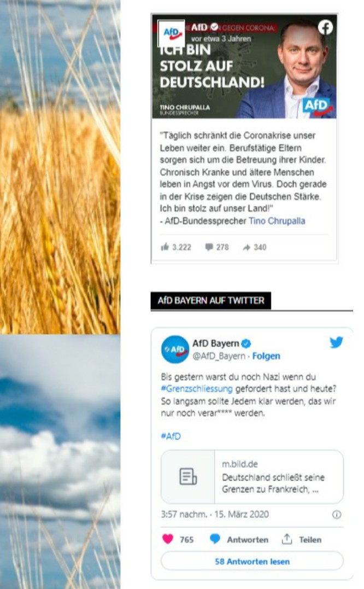Open the m.bild.de article link card

tap(252, 477)
